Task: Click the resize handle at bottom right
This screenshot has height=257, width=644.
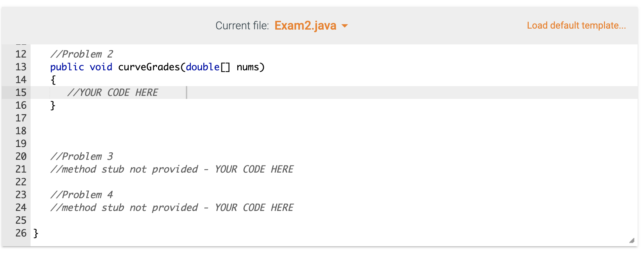Action: pyautogui.click(x=632, y=241)
